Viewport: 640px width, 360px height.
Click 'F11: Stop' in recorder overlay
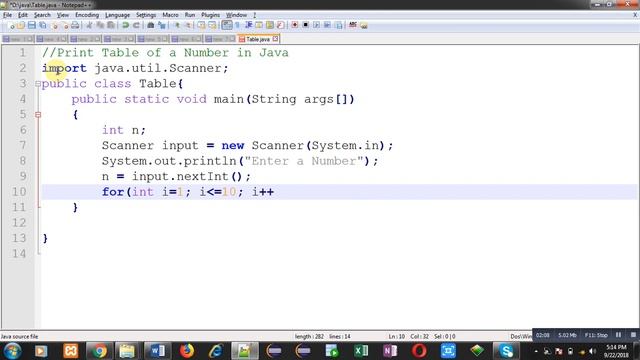tap(596, 335)
